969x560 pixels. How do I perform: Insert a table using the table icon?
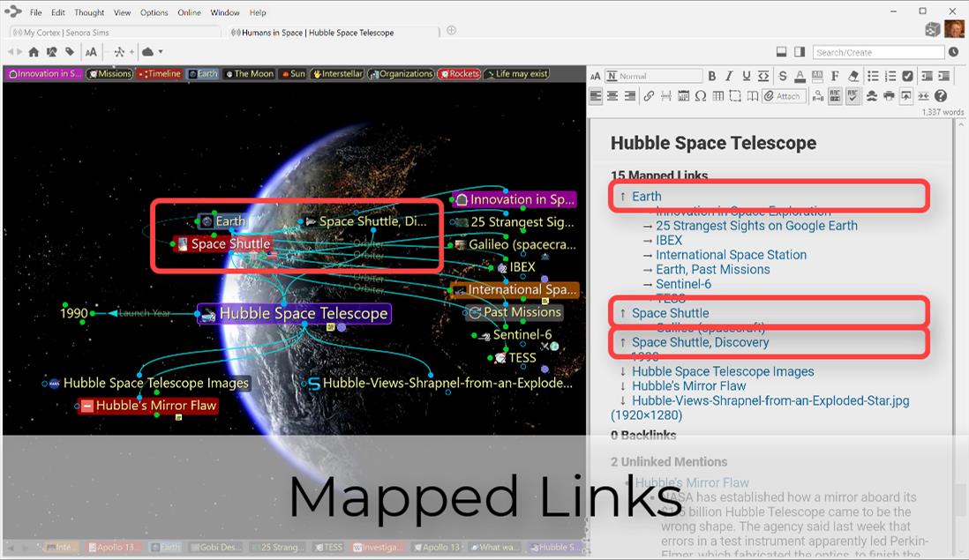[x=717, y=96]
